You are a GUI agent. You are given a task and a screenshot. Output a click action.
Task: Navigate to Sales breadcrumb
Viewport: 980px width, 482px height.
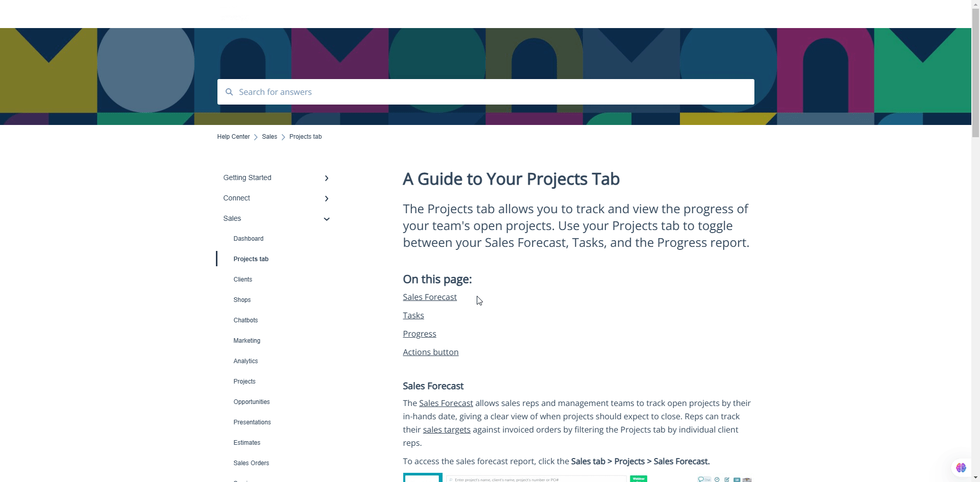pos(269,137)
